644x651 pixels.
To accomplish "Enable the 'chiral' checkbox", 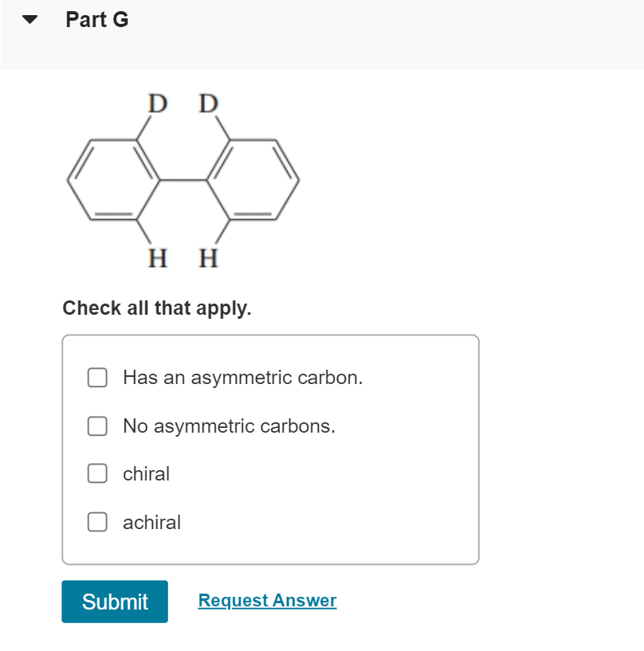I will coord(97,474).
